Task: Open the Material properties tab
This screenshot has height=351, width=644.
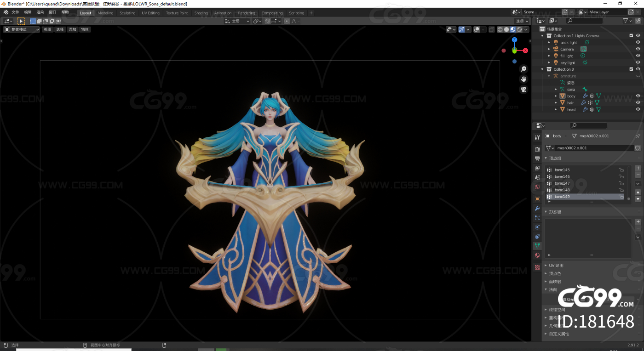Action: [x=537, y=255]
